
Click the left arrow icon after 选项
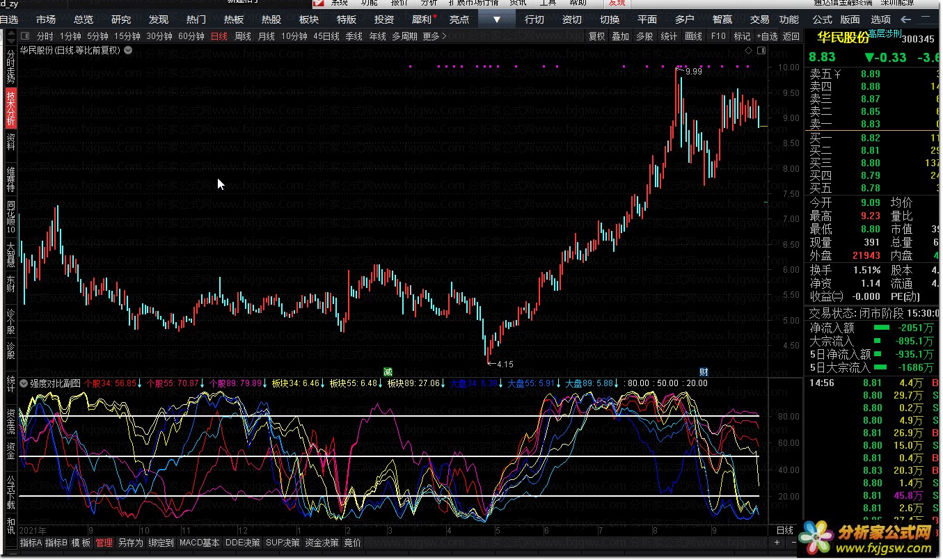point(905,19)
